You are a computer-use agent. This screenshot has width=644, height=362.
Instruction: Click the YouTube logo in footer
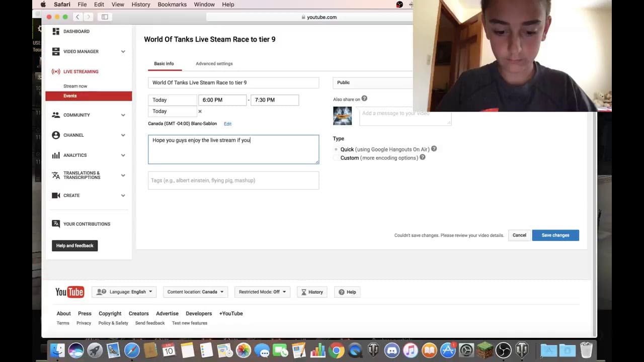pyautogui.click(x=69, y=292)
